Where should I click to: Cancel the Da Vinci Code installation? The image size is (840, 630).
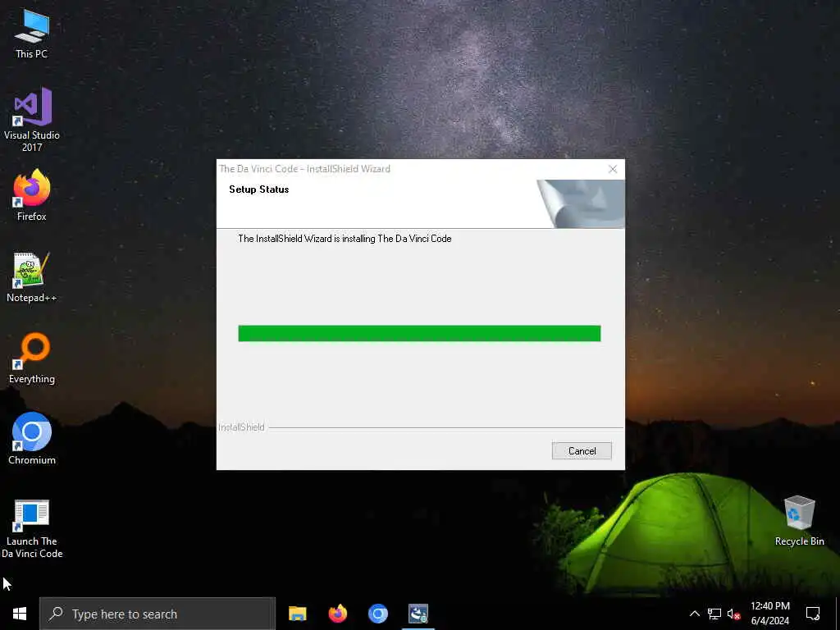tap(582, 451)
